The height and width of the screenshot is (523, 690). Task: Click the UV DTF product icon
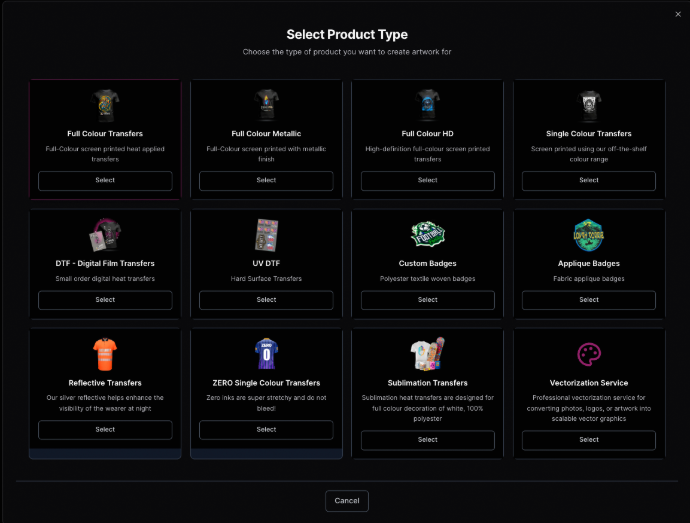(266, 235)
